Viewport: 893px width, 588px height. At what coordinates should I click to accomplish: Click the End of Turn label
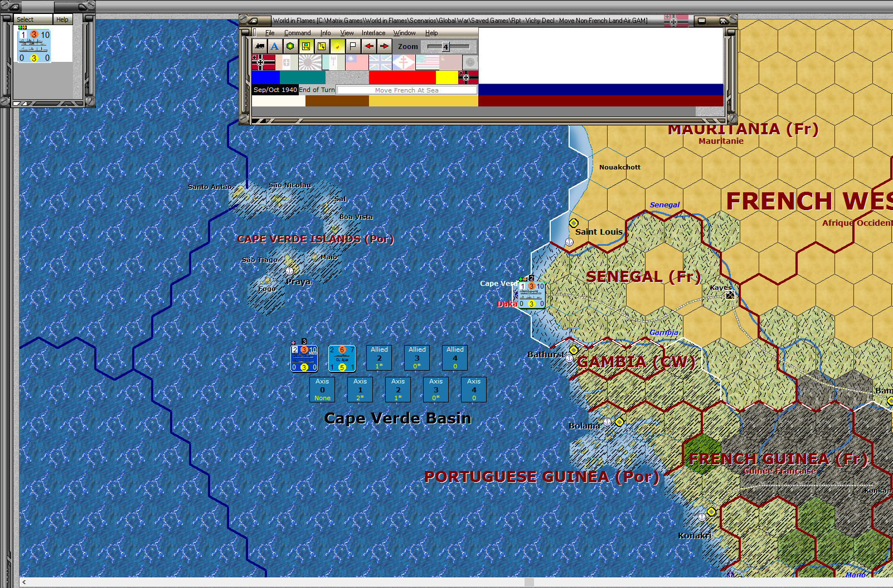[x=317, y=90]
